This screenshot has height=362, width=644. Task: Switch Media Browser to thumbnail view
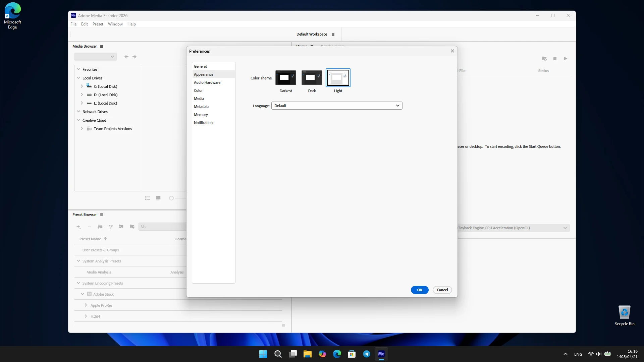[158, 198]
